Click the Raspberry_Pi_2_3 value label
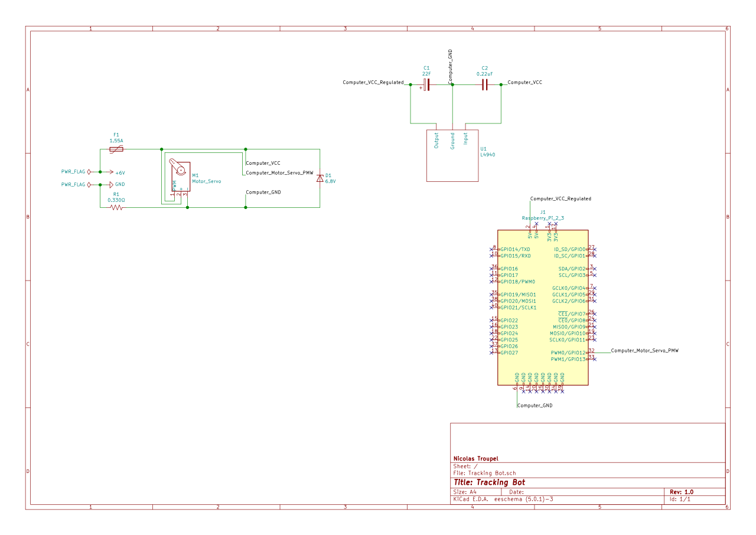756x535 pixels. point(543,218)
